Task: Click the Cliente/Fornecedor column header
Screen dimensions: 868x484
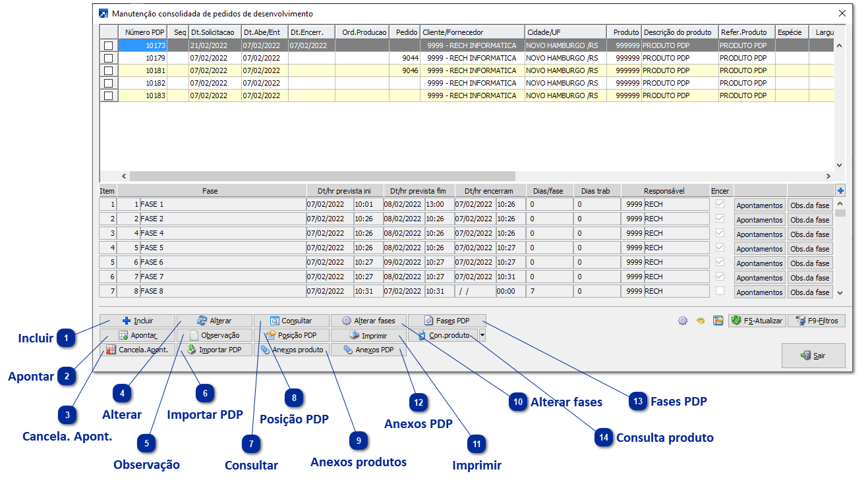Action: point(472,32)
